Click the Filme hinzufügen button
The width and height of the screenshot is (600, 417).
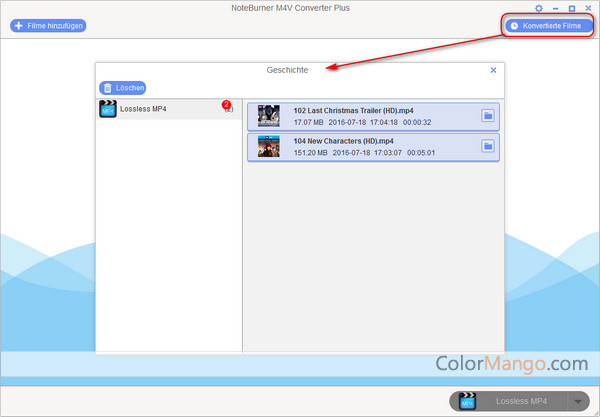48,26
